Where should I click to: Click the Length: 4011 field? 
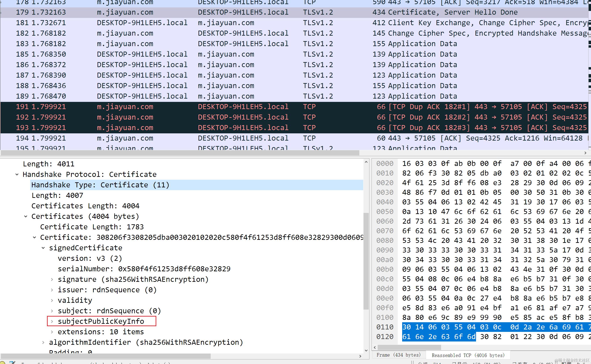pyautogui.click(x=49, y=164)
